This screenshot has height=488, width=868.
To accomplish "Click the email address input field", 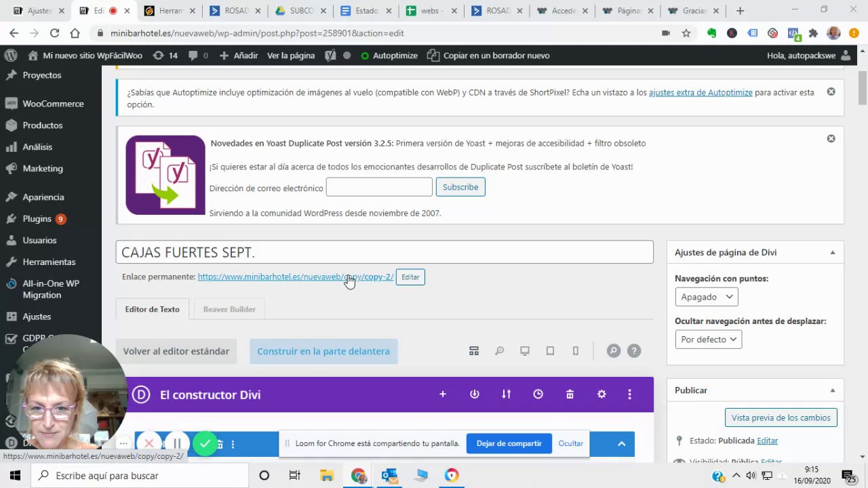I will (379, 187).
